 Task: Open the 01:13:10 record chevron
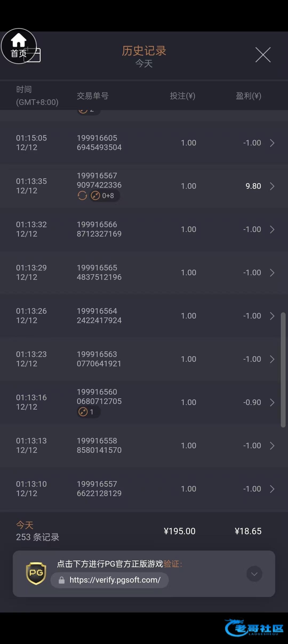[272, 489]
